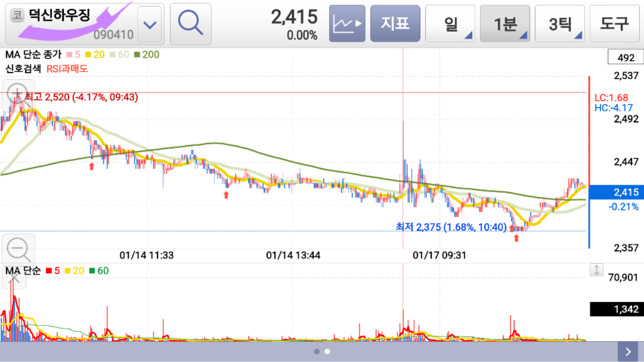The image size is (644, 362).
Task: Click the blue 2,415 current price tag
Action: tap(616, 192)
